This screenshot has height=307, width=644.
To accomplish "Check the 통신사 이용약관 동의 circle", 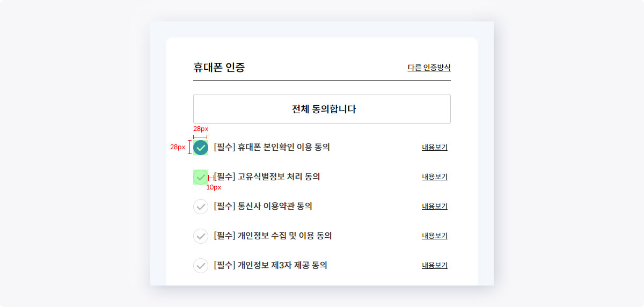I will coord(201,207).
